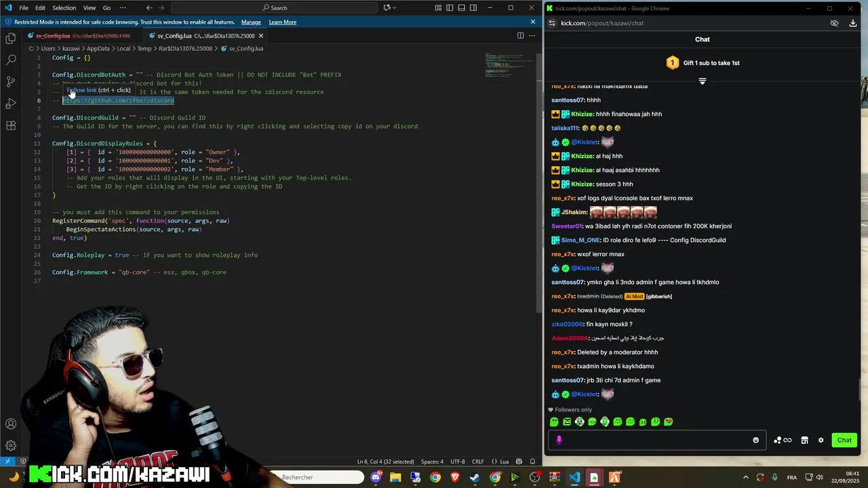Open Customize Layout in VS Code title bar
Screen dimensions: 868x488
[438, 7]
